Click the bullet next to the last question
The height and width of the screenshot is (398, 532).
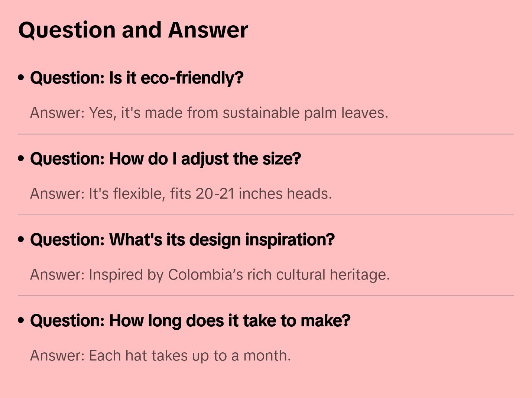pyautogui.click(x=21, y=321)
